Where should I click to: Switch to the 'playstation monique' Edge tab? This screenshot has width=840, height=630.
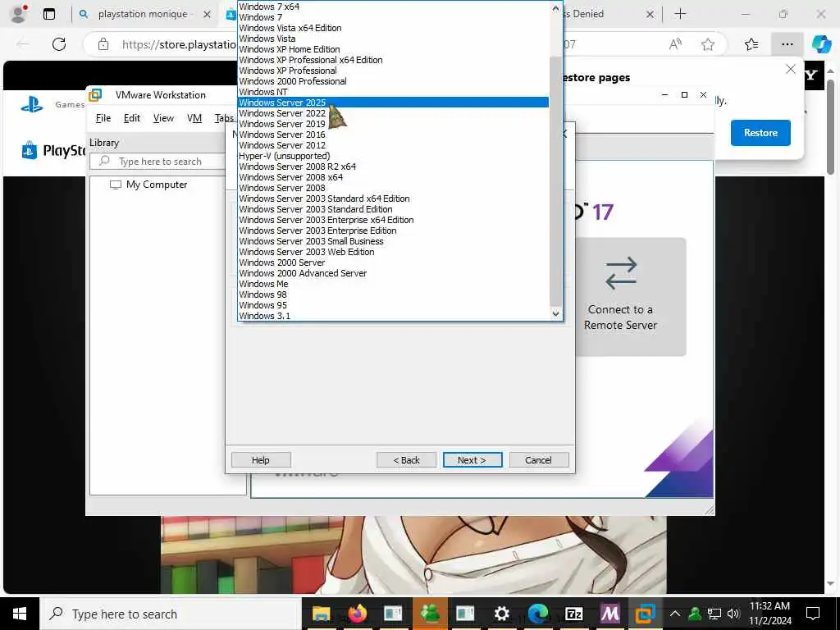pyautogui.click(x=143, y=14)
